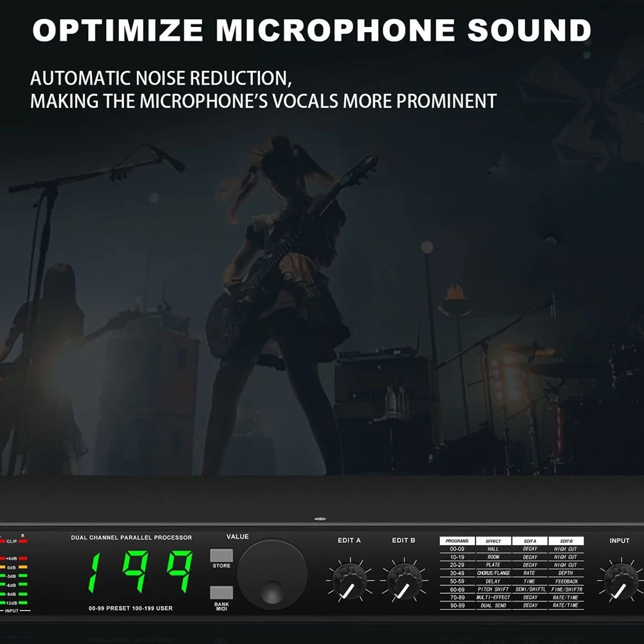Click the EDIT A column header in table
644x644 pixels.
[530, 541]
